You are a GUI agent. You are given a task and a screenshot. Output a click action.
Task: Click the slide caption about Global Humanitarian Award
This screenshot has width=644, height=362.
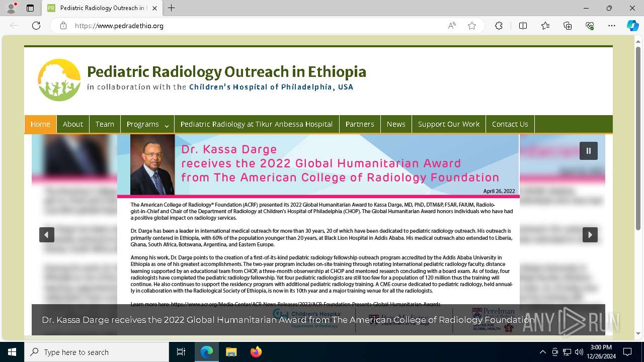pyautogui.click(x=288, y=320)
